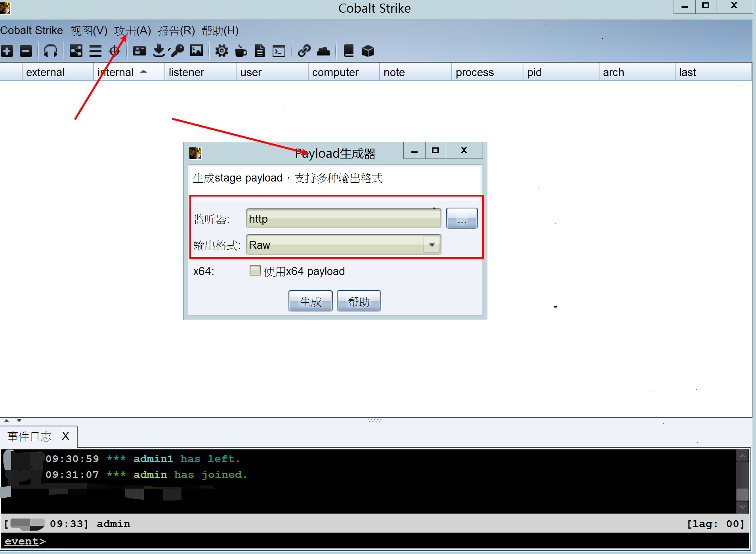Click the 生成 (Generate) button
The height and width of the screenshot is (554, 756).
(x=311, y=301)
